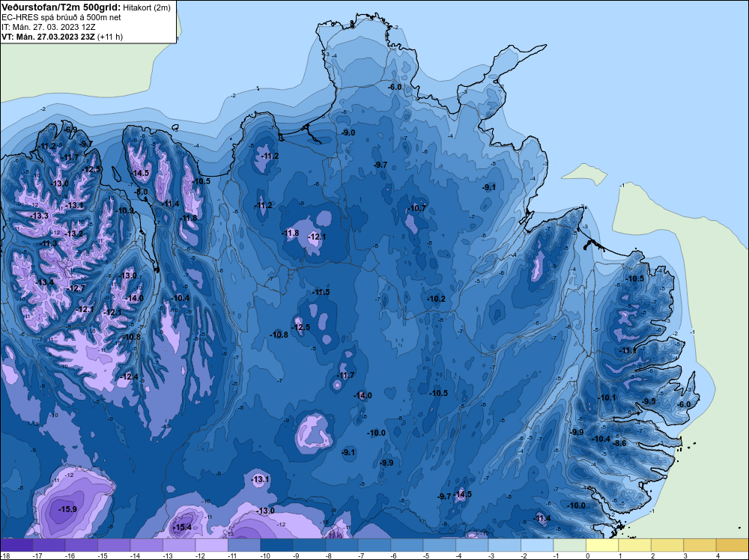The width and height of the screenshot is (749, 560).
Task: Click the '-14' label on the legend scale
Action: tap(134, 556)
